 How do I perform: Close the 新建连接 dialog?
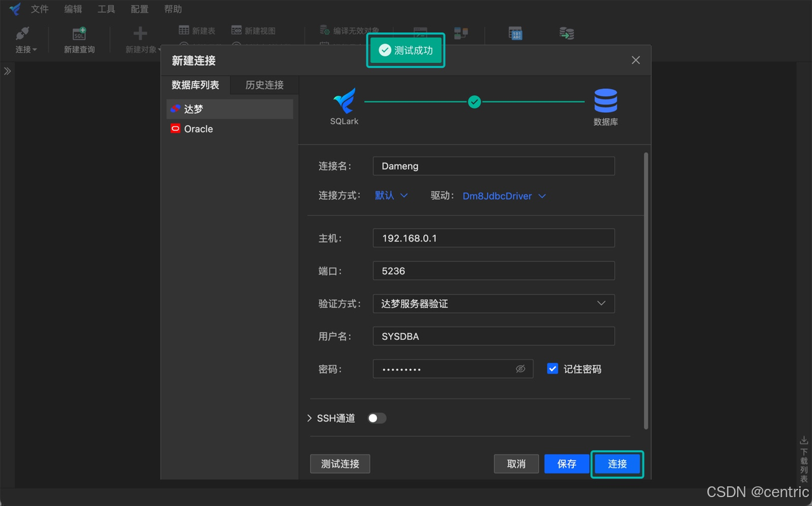[x=636, y=60]
